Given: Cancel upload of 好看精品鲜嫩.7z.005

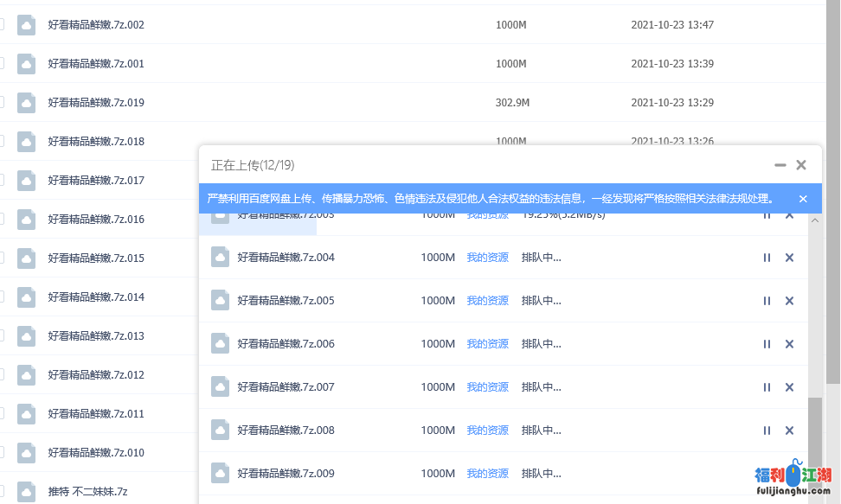Looking at the screenshot, I should click(789, 301).
